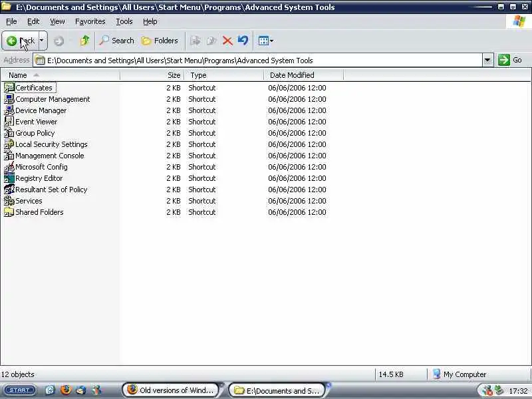Launch Firefox from the quick launch bar

pyautogui.click(x=65, y=390)
